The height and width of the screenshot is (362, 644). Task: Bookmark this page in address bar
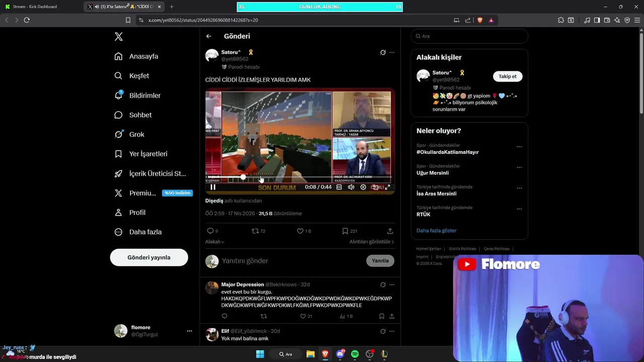(x=128, y=20)
